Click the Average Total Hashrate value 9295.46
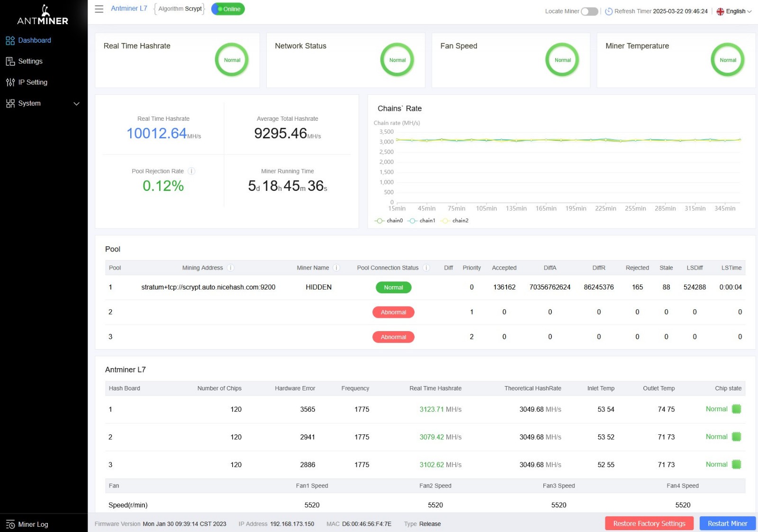Image resolution: width=758 pixels, height=532 pixels. pos(280,134)
